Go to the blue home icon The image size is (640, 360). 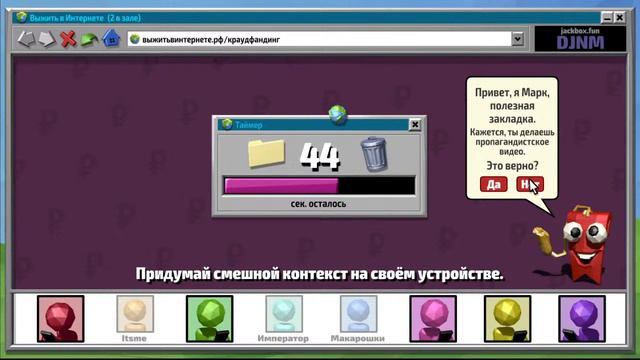coord(111,38)
